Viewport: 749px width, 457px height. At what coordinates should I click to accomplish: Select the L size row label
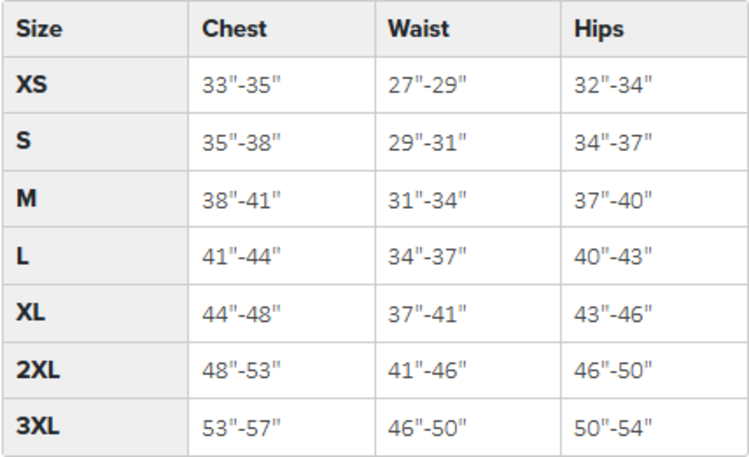pyautogui.click(x=22, y=256)
